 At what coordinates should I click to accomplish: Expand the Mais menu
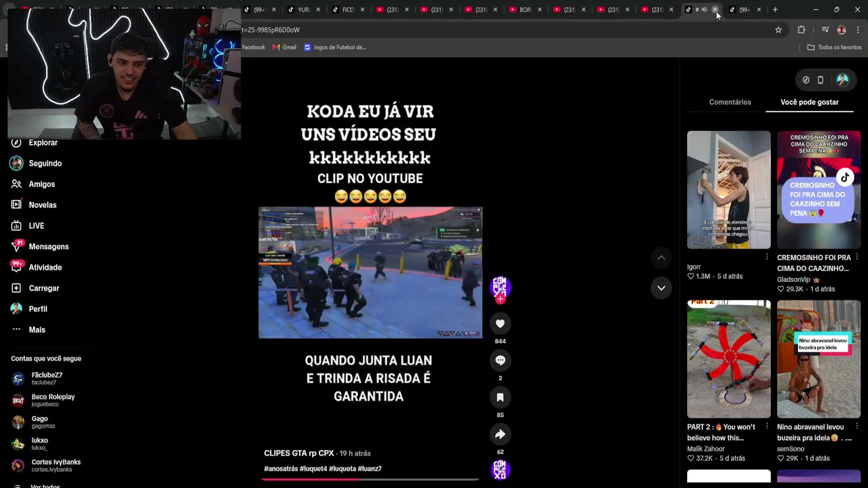click(28, 329)
